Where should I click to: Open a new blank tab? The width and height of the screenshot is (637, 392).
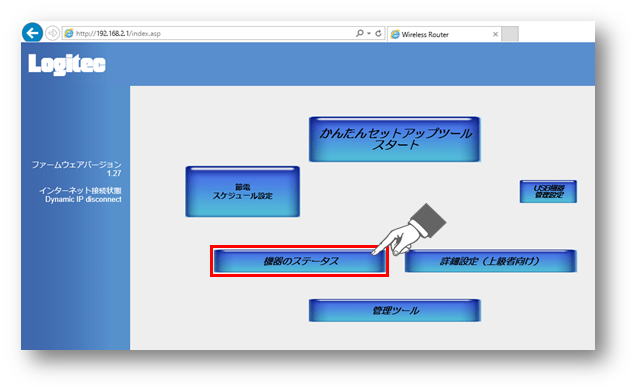click(510, 34)
